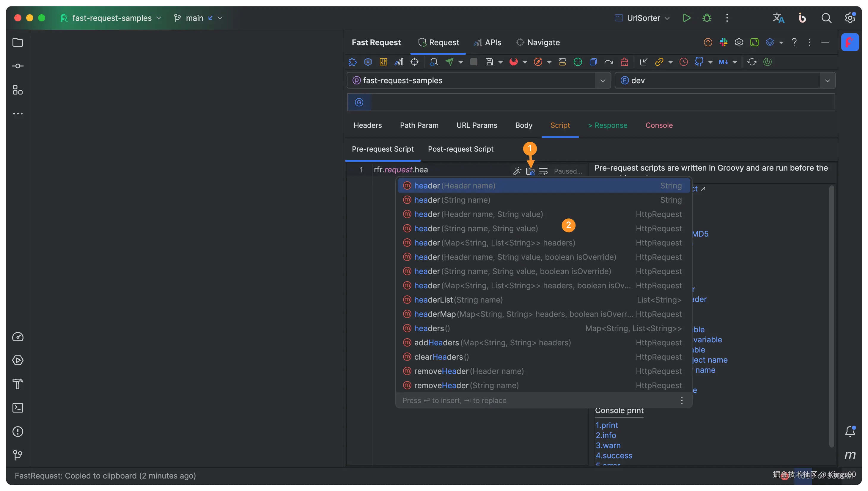
Task: Open request history via the red clock icon
Action: point(683,62)
